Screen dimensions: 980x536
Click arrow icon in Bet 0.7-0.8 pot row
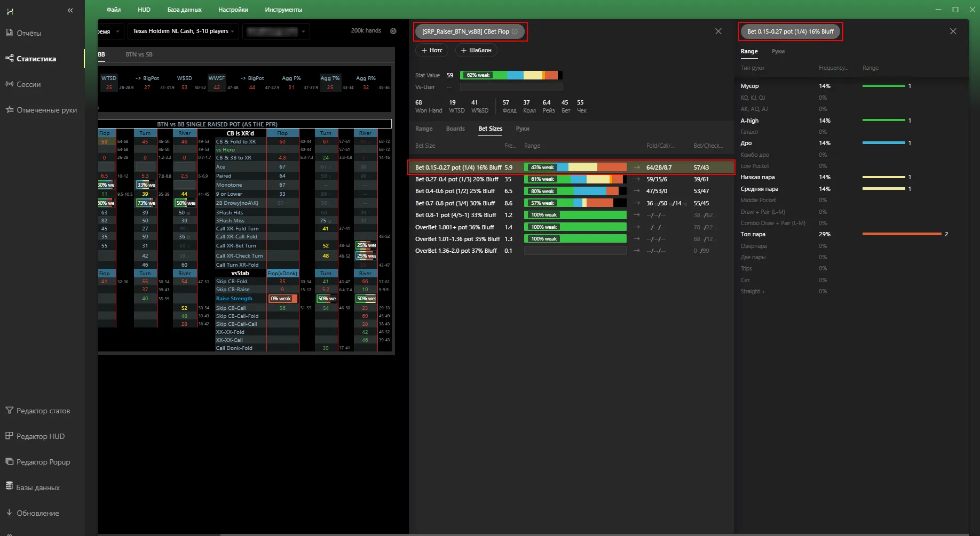click(636, 203)
